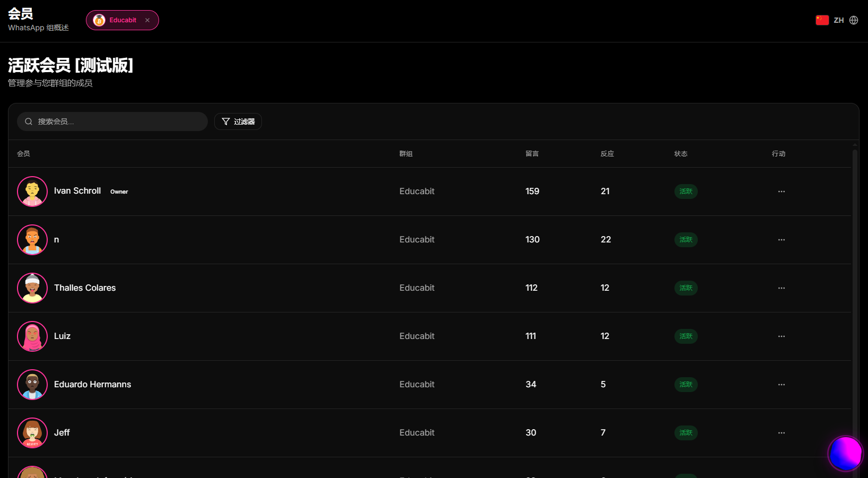868x478 pixels.
Task: Click Luiz's pink hijab avatar
Action: [32, 336]
